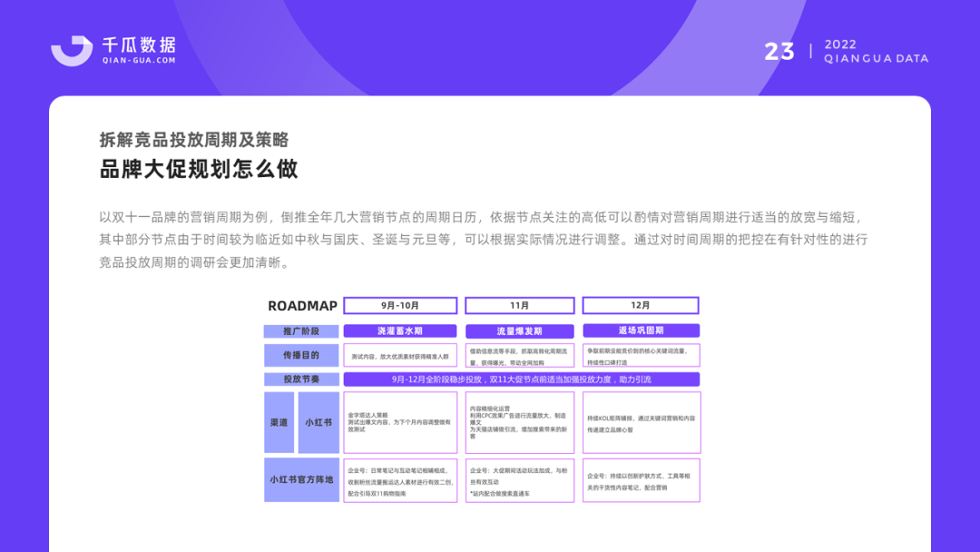Toggle the 流量爆发期 stage highlight
The height and width of the screenshot is (552, 980).
click(519, 330)
